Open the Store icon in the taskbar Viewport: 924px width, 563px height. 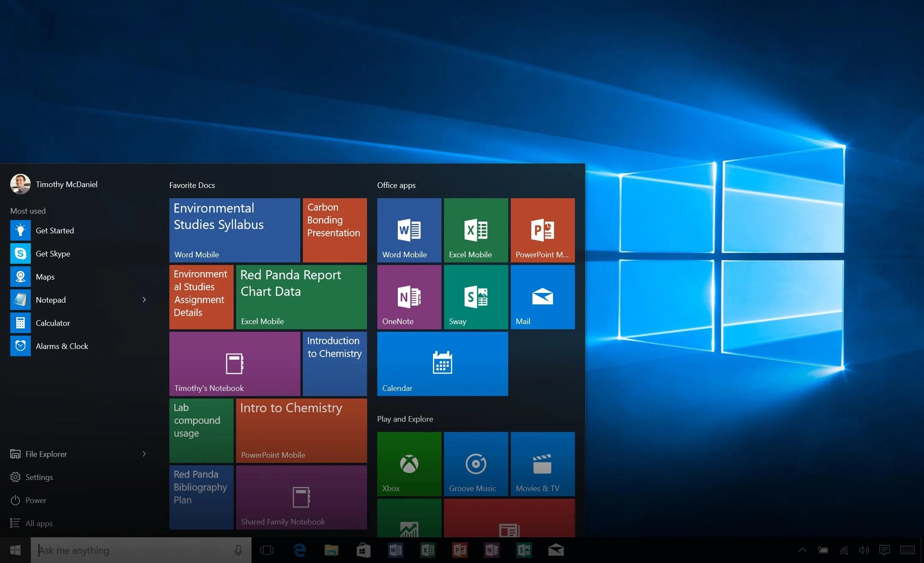tap(363, 550)
